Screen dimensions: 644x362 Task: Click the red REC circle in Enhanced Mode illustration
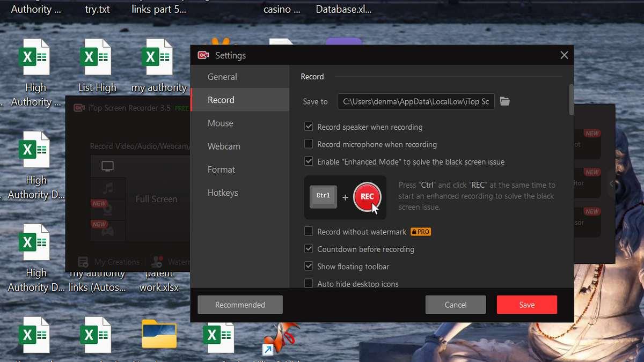point(367,197)
